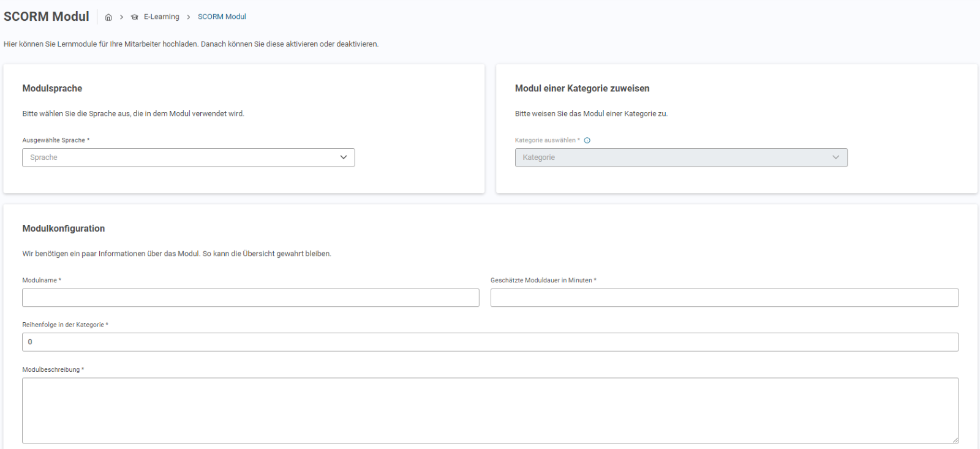Click the Modul einer Kategorie zuweisen heading

pyautogui.click(x=582, y=88)
